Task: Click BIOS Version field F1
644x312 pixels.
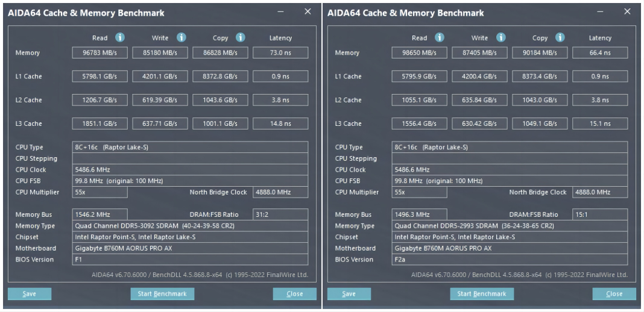Action: pos(190,260)
